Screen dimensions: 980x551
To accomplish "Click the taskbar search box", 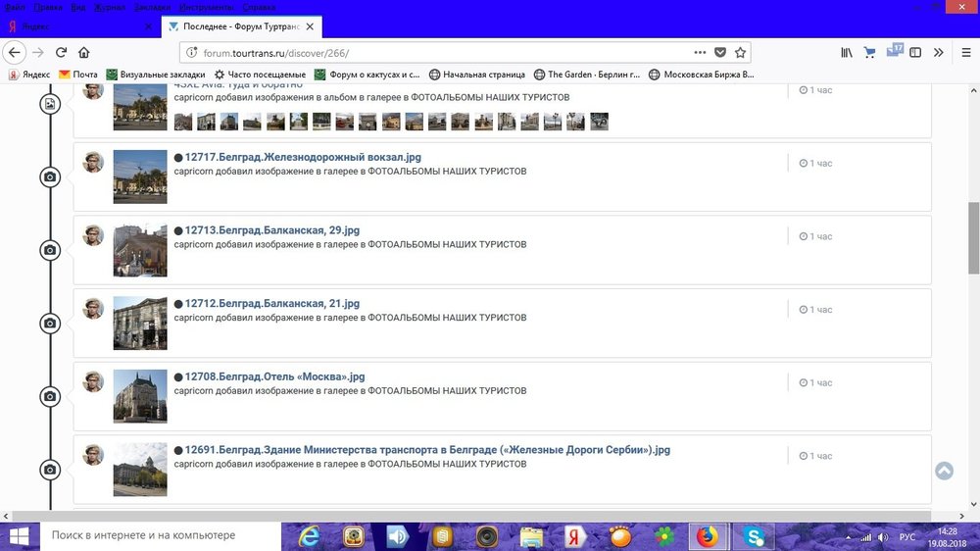I will 161,536.
